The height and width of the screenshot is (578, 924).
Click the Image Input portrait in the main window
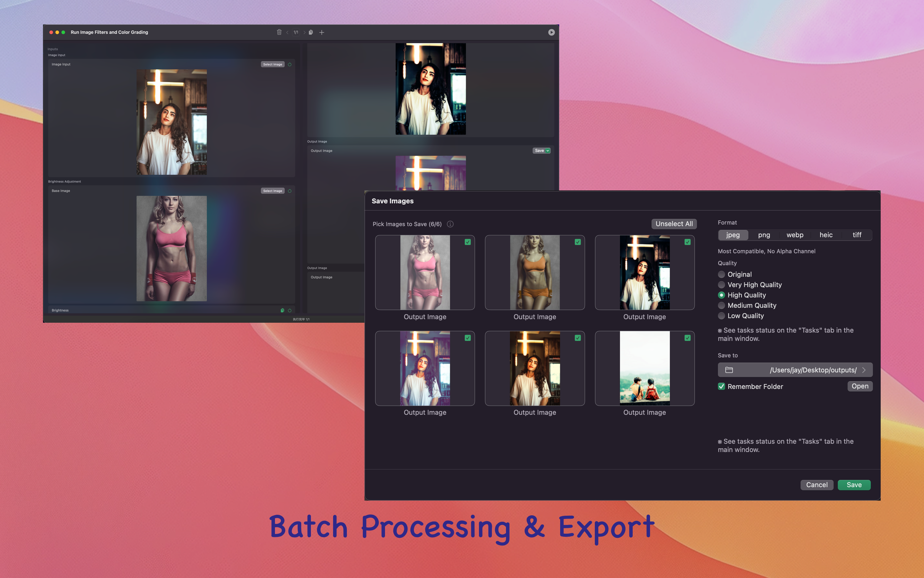coord(172,122)
